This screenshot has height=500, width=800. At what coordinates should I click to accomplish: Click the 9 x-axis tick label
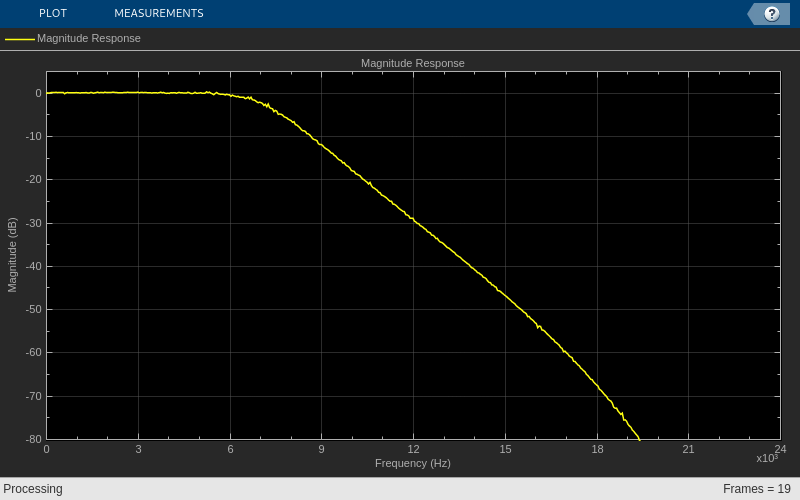[321, 449]
